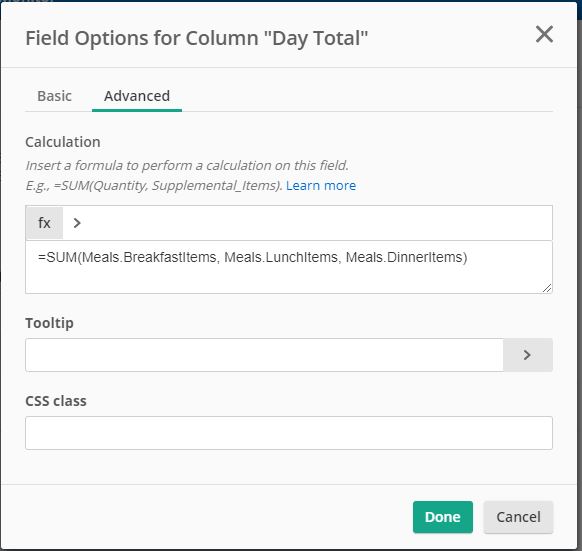This screenshot has width=582, height=551.
Task: Click empty area of fx toolbar row
Action: pyautogui.click(x=315, y=223)
